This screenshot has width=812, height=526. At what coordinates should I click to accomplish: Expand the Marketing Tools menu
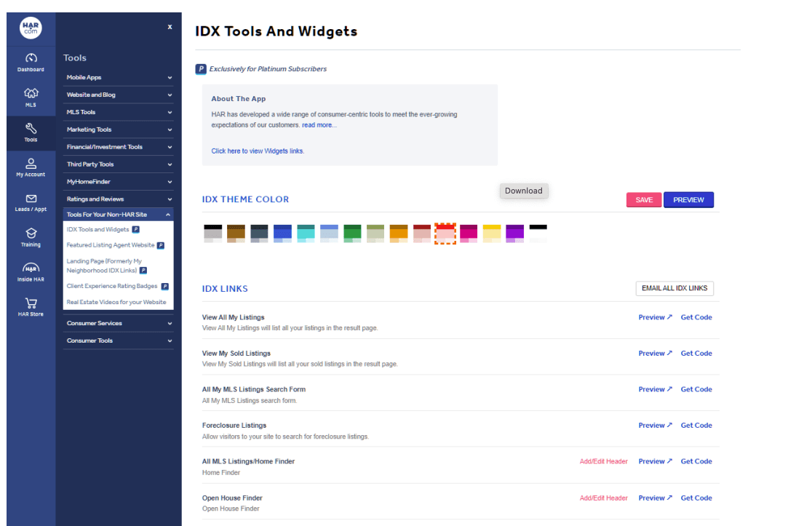click(x=119, y=129)
